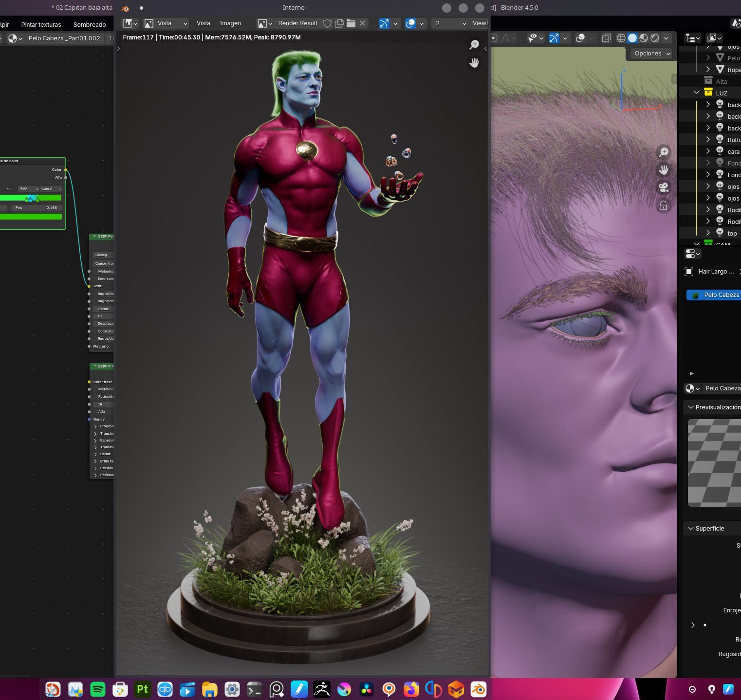Switch to the Pintar texturas workspace tab

click(x=41, y=24)
